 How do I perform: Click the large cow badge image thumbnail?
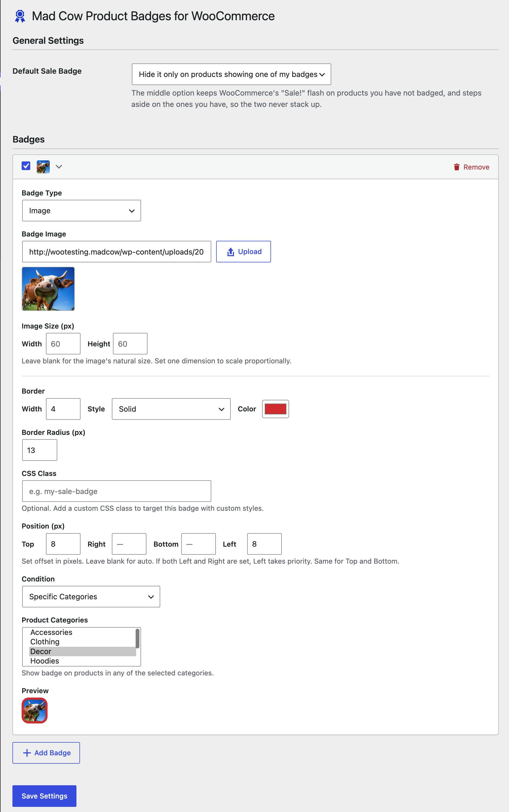(48, 289)
